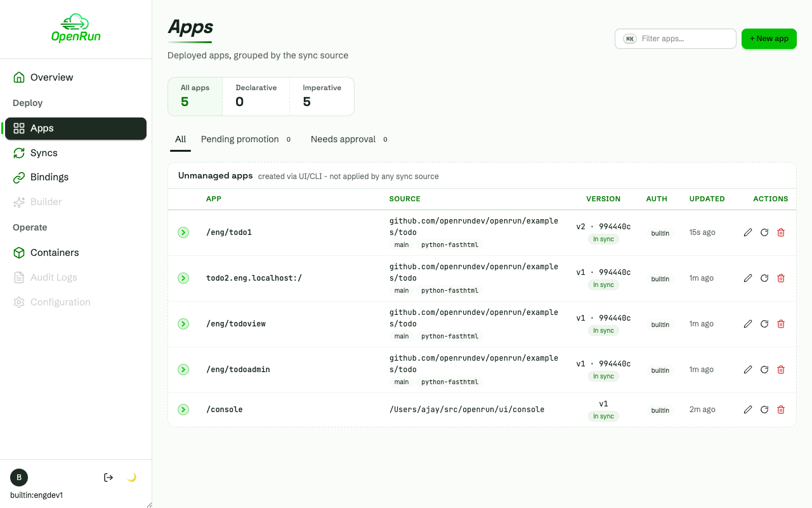Click the todo2.eng.localhost:/ app name
Viewport: 812px width, 508px height.
(x=254, y=278)
